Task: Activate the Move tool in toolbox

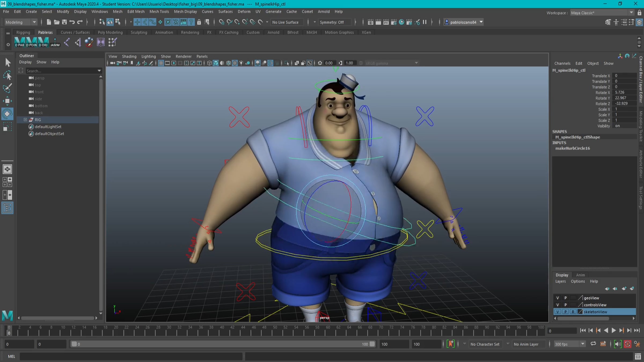Action: 7,101
